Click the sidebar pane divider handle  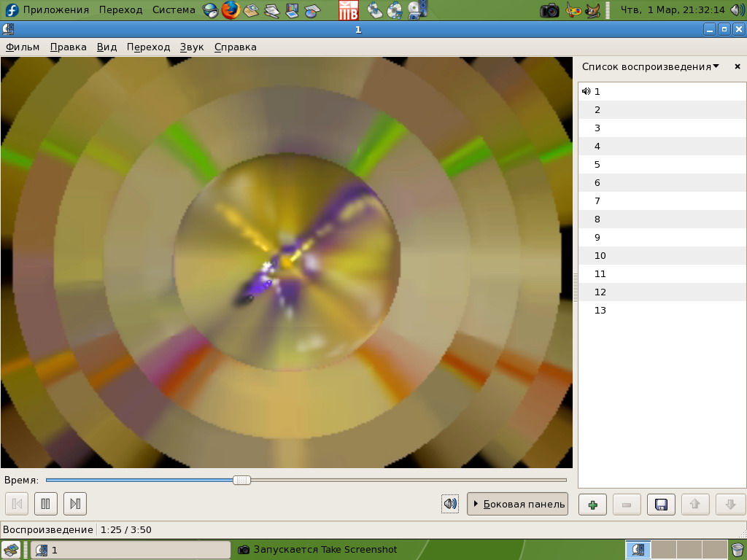576,287
